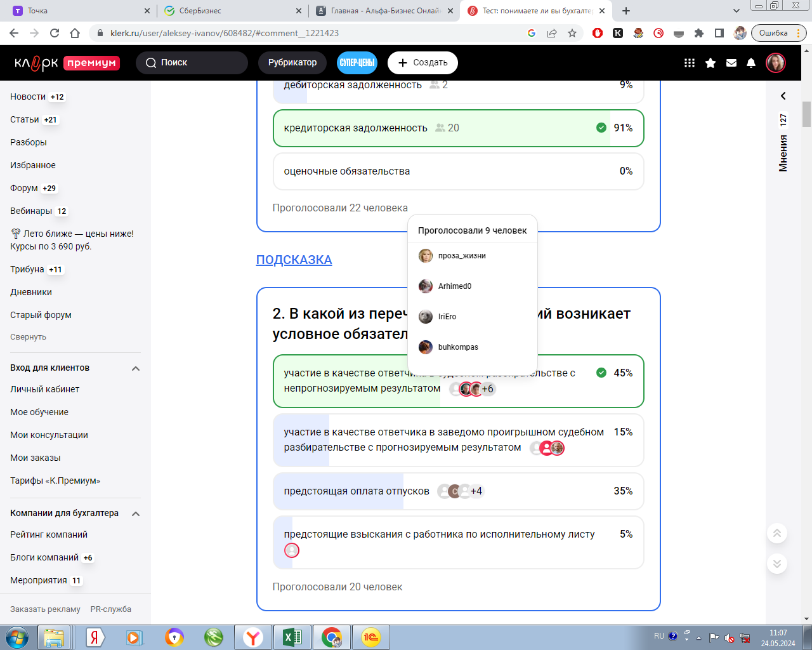Viewport: 812px width, 650px height.
Task: Click the 'СУПЕР-ЦЕНЫ' button
Action: pyautogui.click(x=357, y=63)
